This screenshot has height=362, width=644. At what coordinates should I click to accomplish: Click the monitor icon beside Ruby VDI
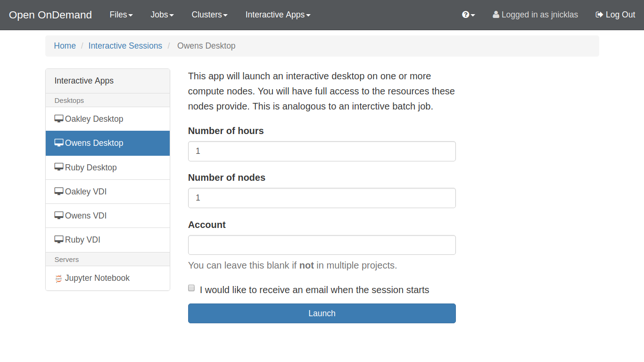(x=59, y=240)
